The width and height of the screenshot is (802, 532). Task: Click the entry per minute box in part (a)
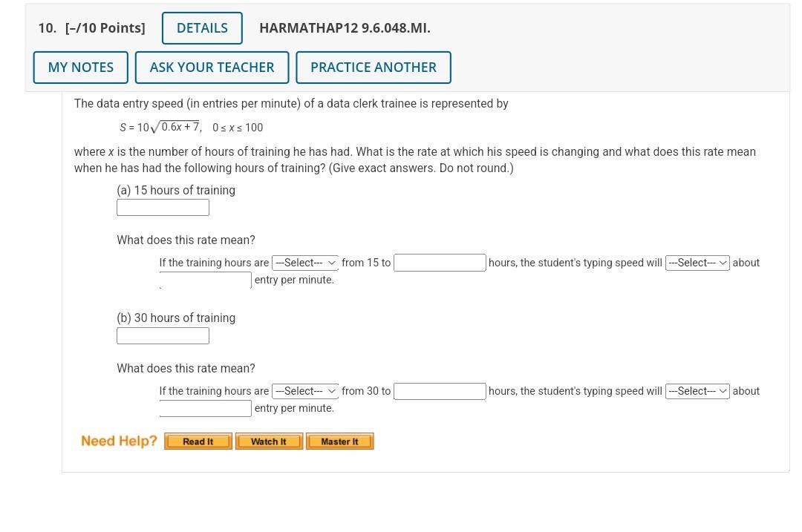[x=205, y=280]
